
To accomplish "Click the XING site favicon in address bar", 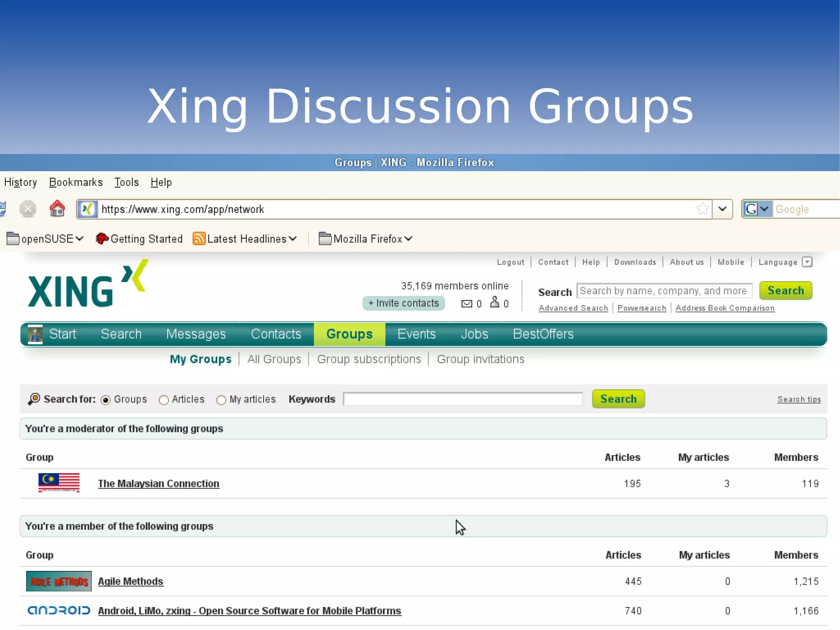I will click(x=87, y=209).
